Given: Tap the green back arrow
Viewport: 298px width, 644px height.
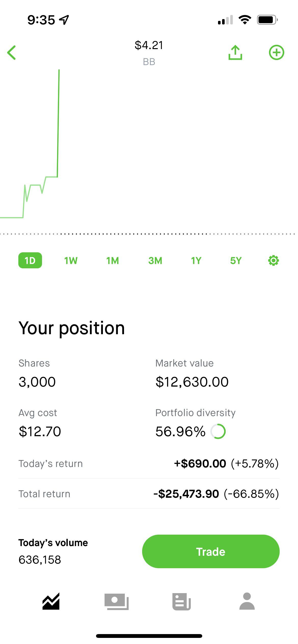Looking at the screenshot, I should pyautogui.click(x=12, y=53).
